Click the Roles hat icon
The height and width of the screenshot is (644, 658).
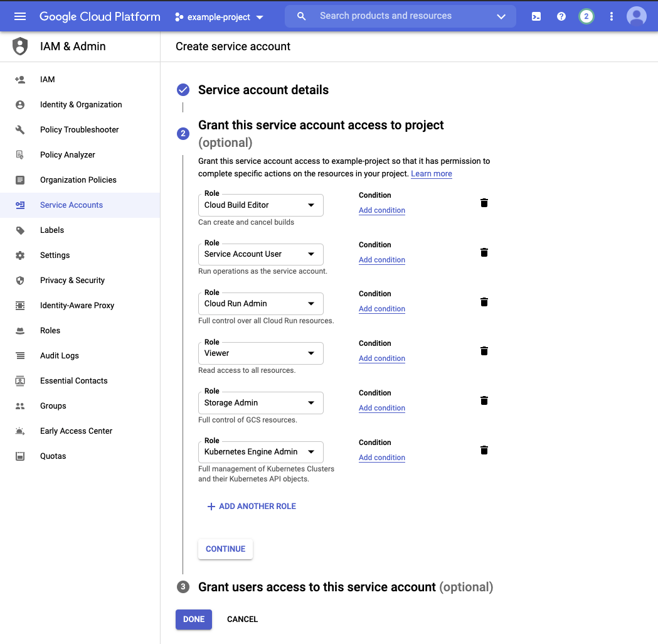(19, 331)
